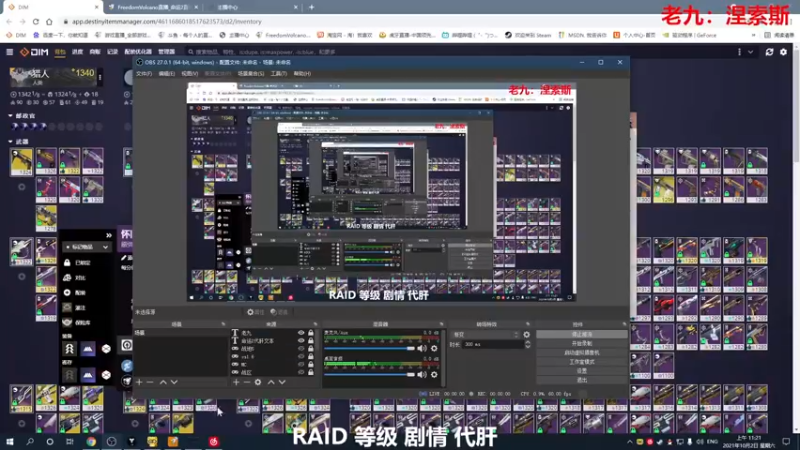Viewport: 800px width, 450px height.
Task: Remove the selected scene with the minus icon
Action: 150,382
